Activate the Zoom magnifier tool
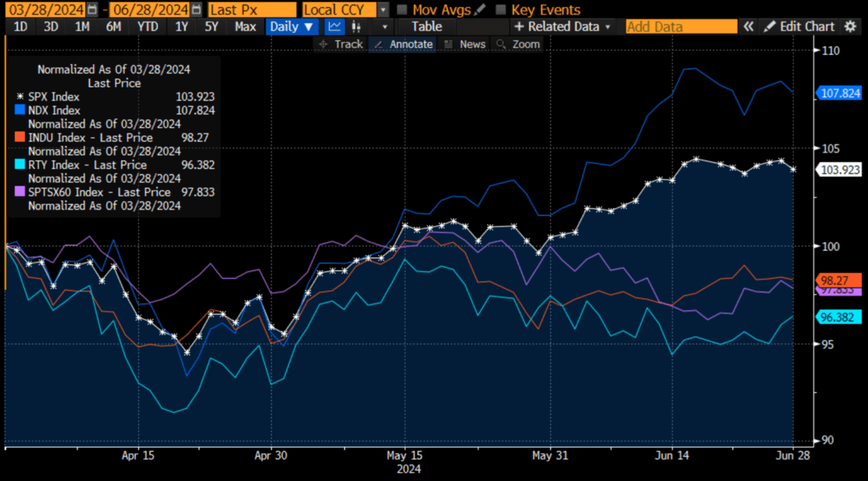868x481 pixels. [517, 44]
